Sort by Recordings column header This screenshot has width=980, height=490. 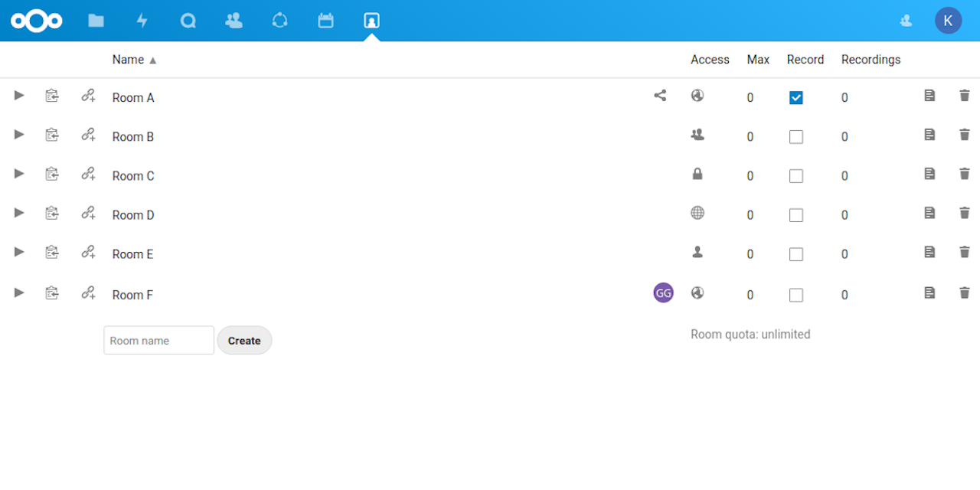(x=871, y=60)
